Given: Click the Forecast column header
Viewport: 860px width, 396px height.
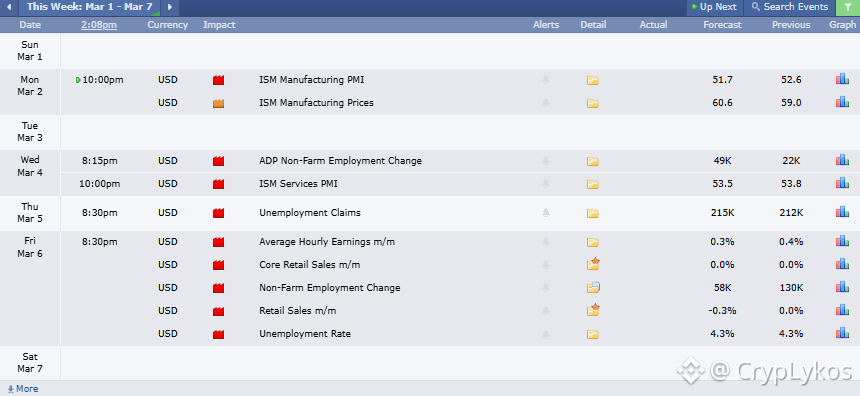Looking at the screenshot, I should (722, 25).
